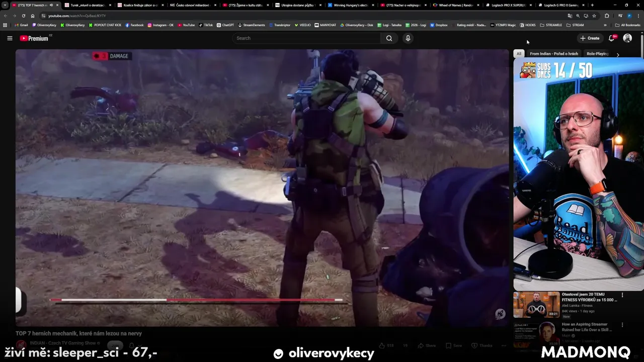Image resolution: width=644 pixels, height=362 pixels.
Task: Open the Create menu
Action: click(x=590, y=38)
